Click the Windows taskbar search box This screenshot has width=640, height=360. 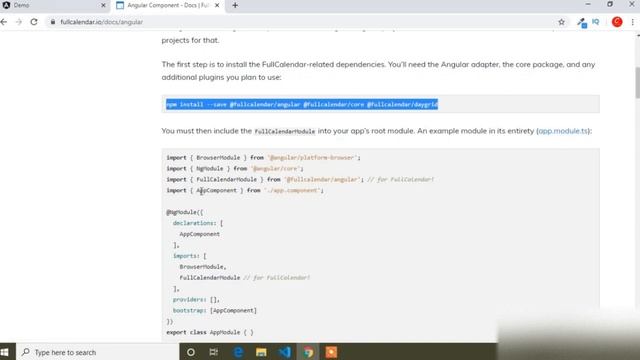pyautogui.click(x=98, y=352)
